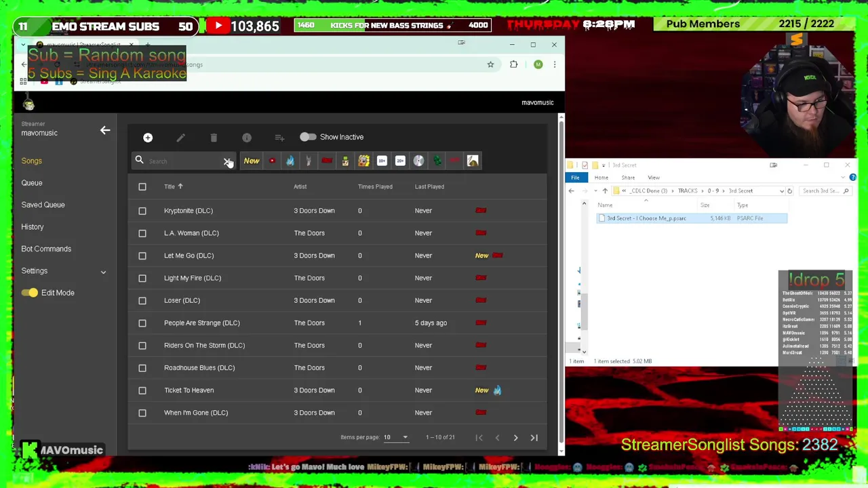Screen dimensions: 868x488
Task: Open the File tab in File Explorer
Action: click(x=575, y=178)
